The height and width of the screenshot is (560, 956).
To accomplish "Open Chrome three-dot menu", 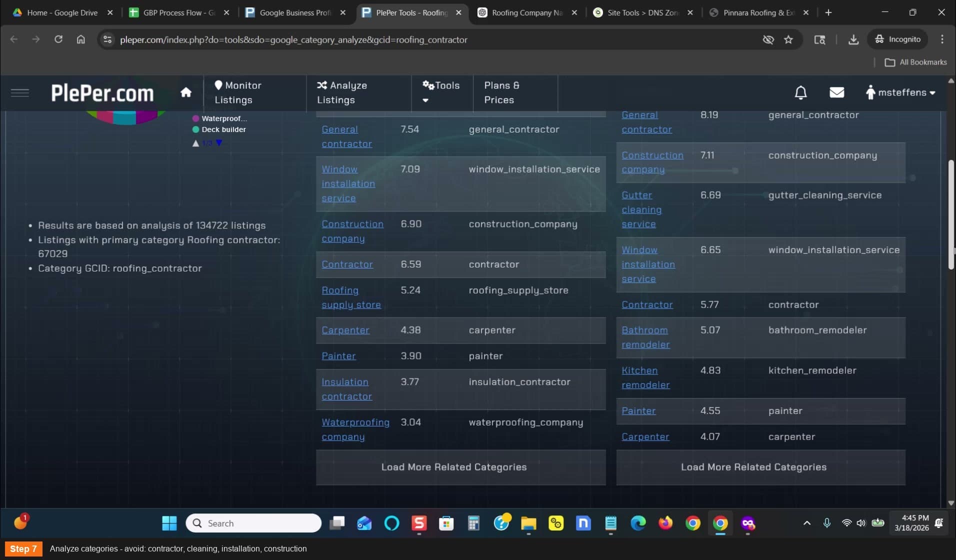I will tap(942, 39).
